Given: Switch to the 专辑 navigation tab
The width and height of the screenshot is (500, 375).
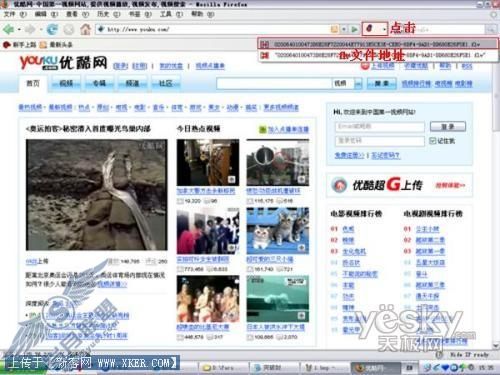Looking at the screenshot, I should pos(99,83).
